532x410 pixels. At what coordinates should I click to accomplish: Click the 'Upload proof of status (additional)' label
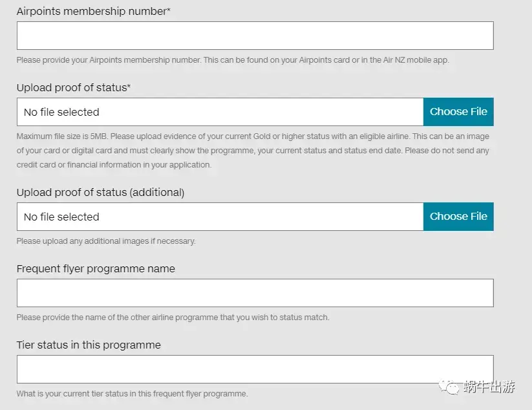100,193
